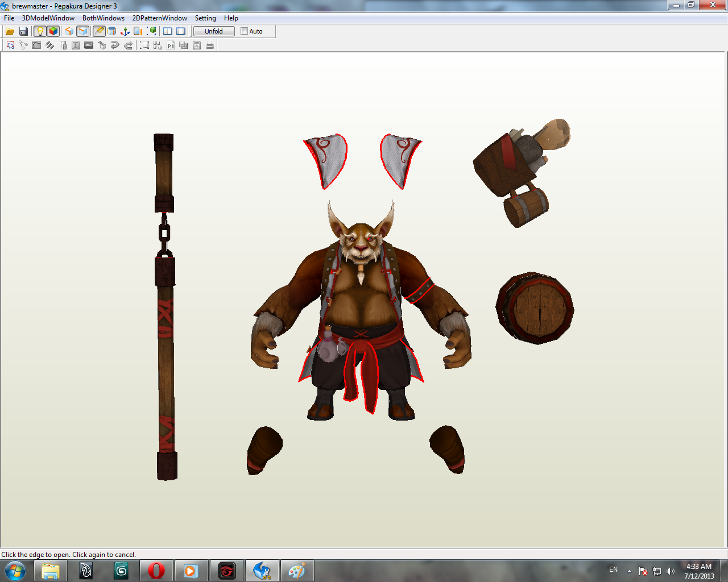This screenshot has width=728, height=582.
Task: Open the Setting menu
Action: [205, 18]
